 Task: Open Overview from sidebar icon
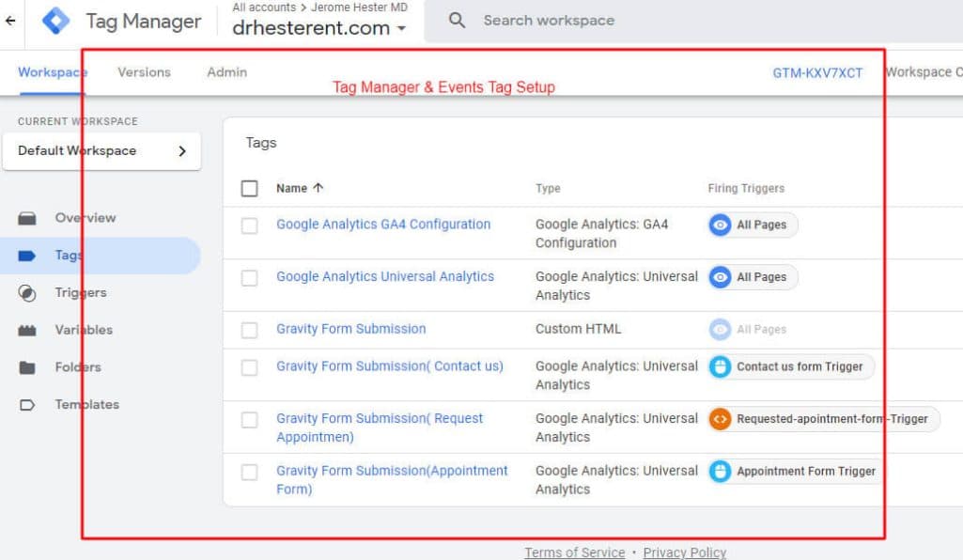click(x=27, y=219)
